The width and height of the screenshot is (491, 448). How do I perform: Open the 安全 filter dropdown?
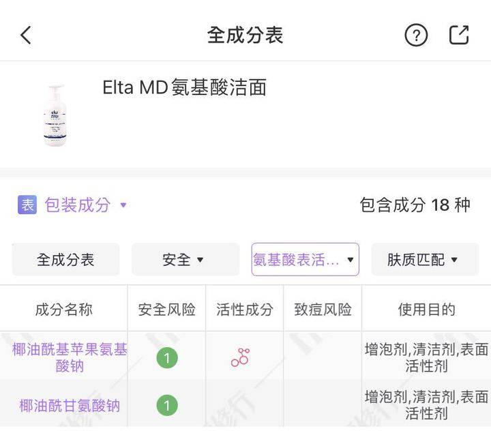click(x=185, y=260)
